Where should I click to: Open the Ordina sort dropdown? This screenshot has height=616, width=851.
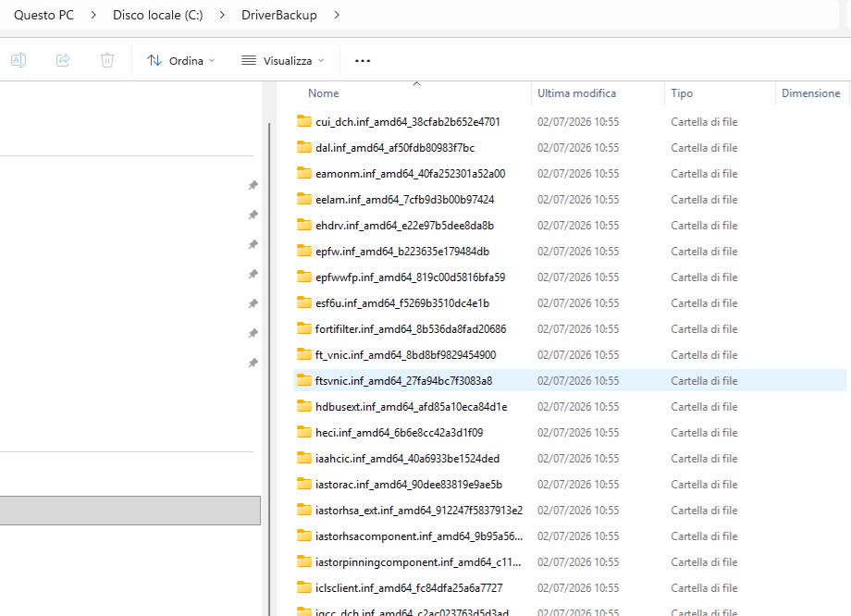(181, 61)
